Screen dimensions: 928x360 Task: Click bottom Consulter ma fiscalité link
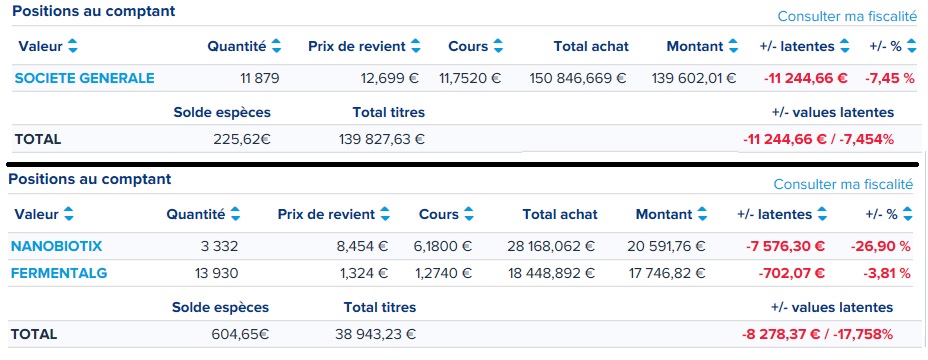coord(843,185)
